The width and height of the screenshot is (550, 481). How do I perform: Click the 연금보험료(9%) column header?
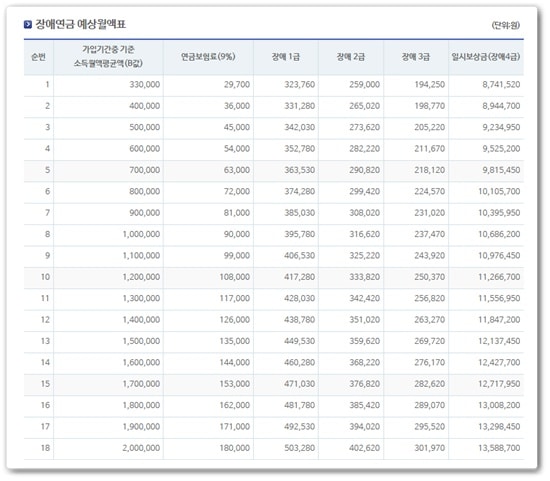tap(208, 57)
